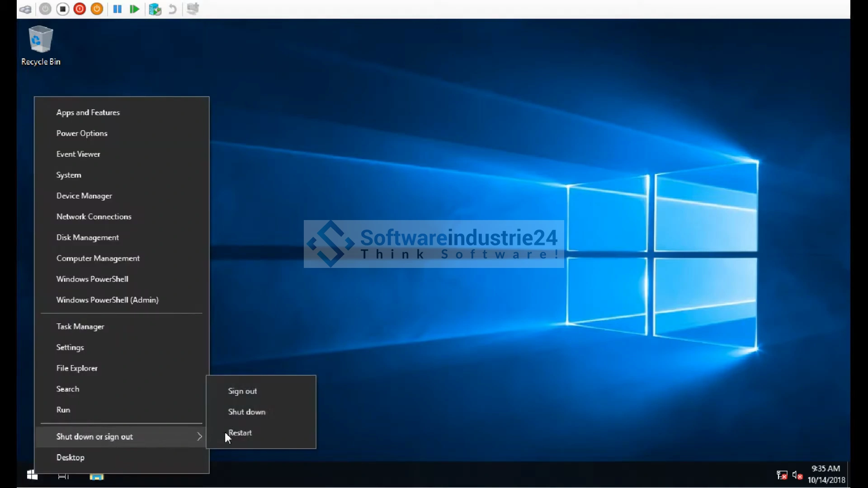Open Device Manager from the menu
The height and width of the screenshot is (488, 868).
coord(84,196)
